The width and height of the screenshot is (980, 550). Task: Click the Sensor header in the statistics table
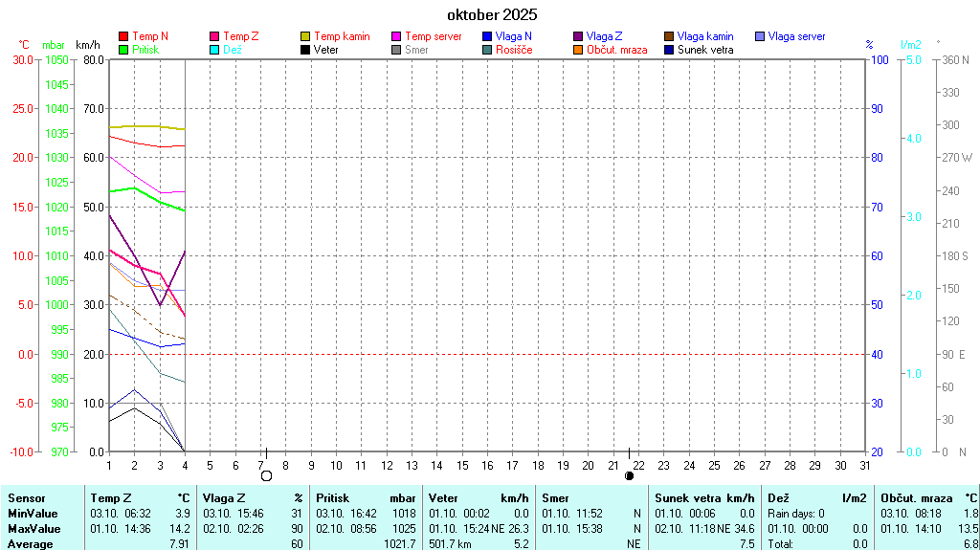click(x=27, y=498)
